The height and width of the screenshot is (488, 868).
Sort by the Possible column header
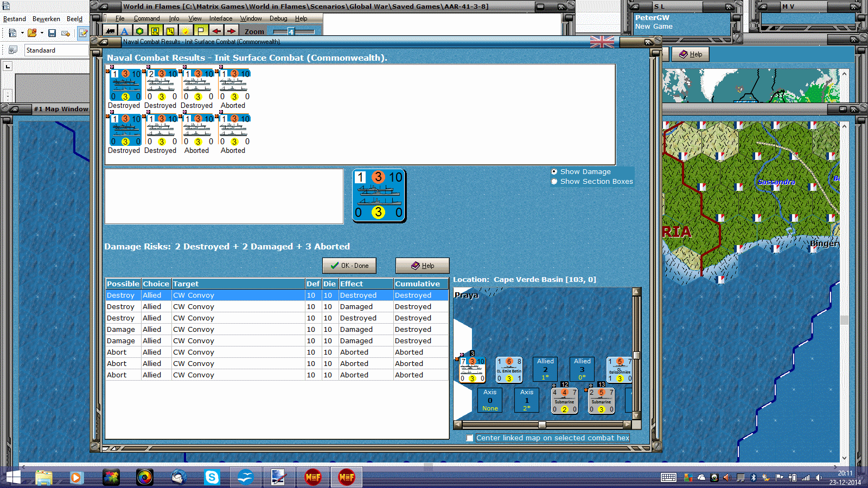point(123,284)
